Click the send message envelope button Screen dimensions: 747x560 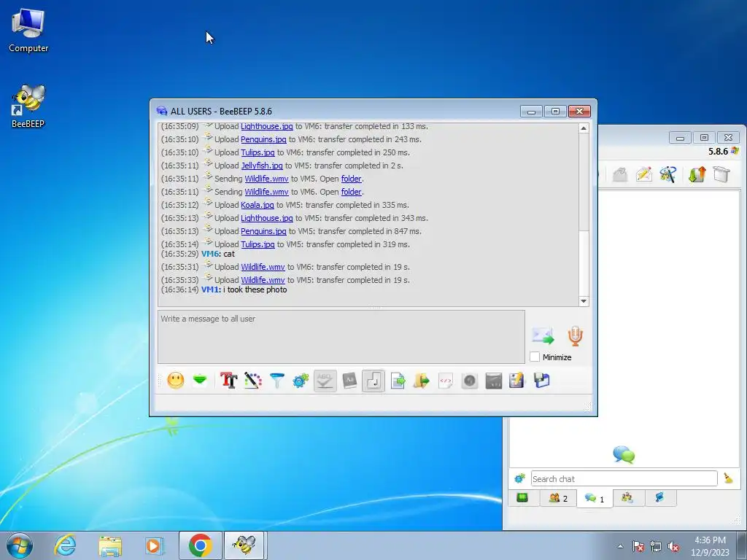543,335
